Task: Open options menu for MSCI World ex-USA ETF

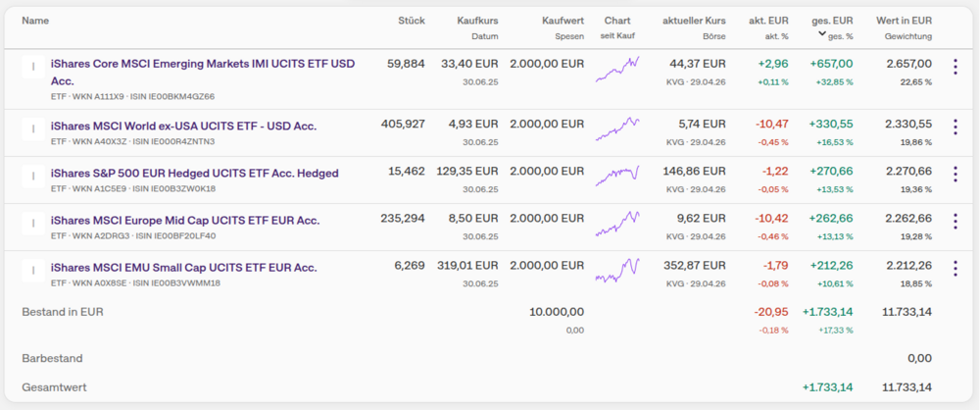Action: tap(955, 128)
